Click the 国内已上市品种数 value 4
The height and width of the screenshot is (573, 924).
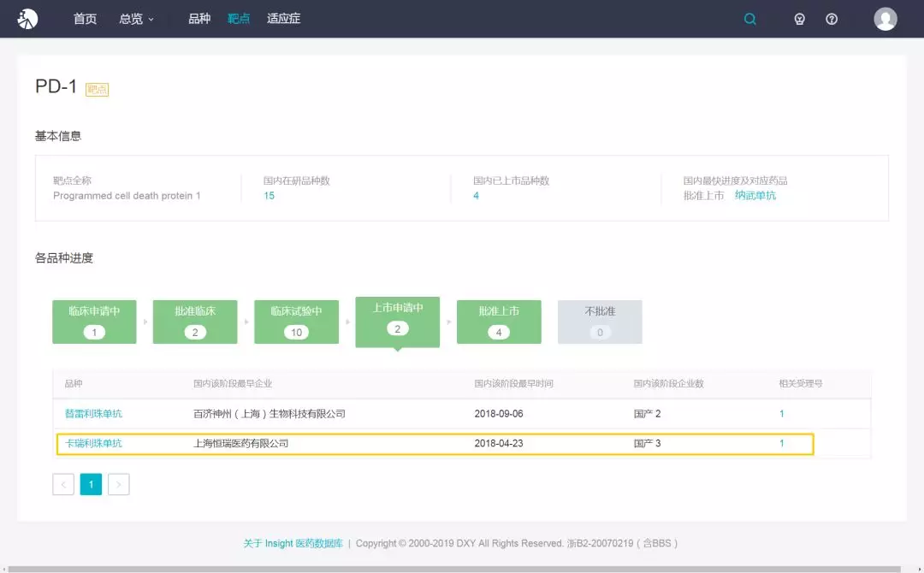pyautogui.click(x=477, y=196)
